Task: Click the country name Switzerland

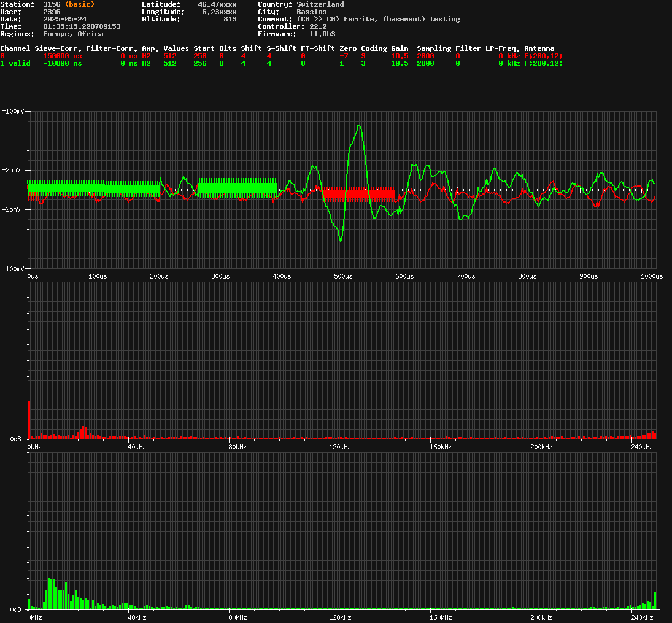Action: click(320, 4)
